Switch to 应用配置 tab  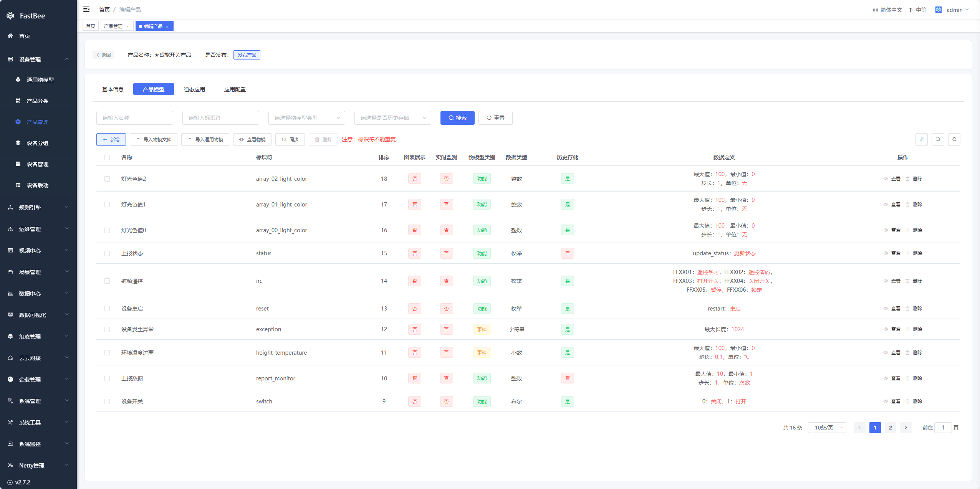coord(235,89)
